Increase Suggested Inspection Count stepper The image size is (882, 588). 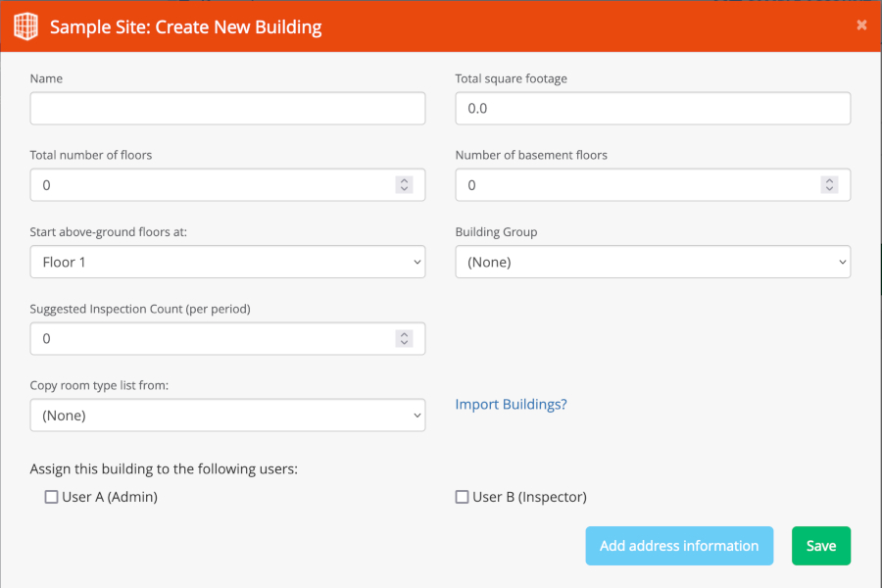click(404, 334)
